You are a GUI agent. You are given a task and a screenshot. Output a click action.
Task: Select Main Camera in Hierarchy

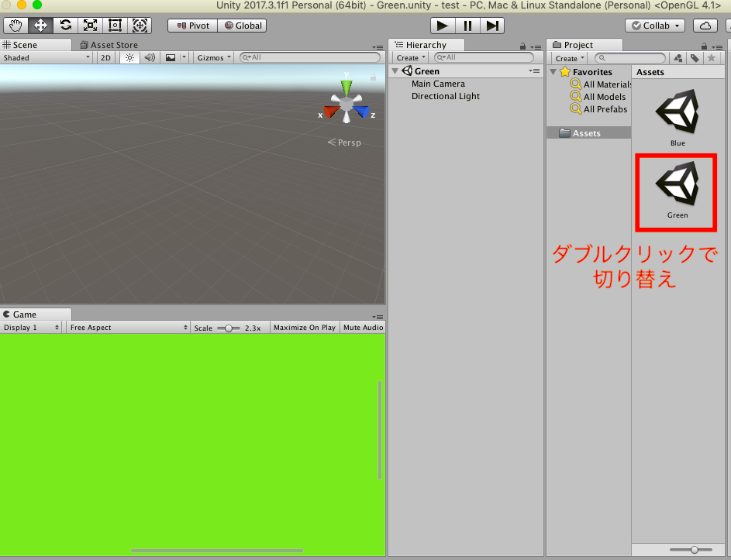tap(438, 84)
